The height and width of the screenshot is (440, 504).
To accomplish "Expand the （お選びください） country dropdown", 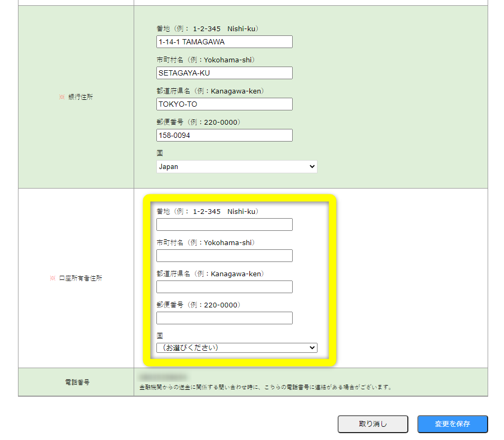I will (237, 348).
